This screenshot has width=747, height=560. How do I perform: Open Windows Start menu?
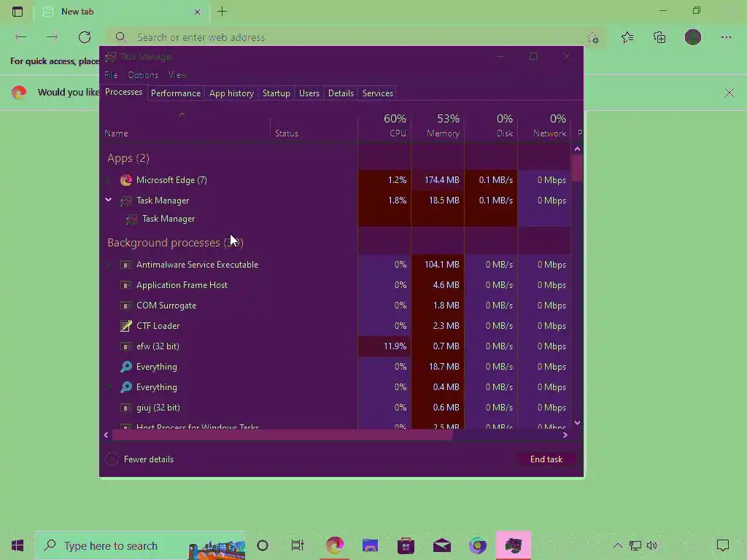pyautogui.click(x=18, y=545)
